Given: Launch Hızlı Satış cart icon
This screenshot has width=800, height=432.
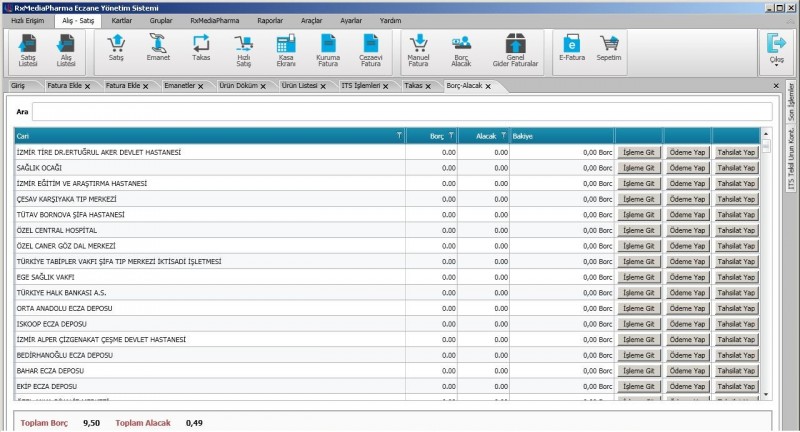Looking at the screenshot, I should pos(243,47).
